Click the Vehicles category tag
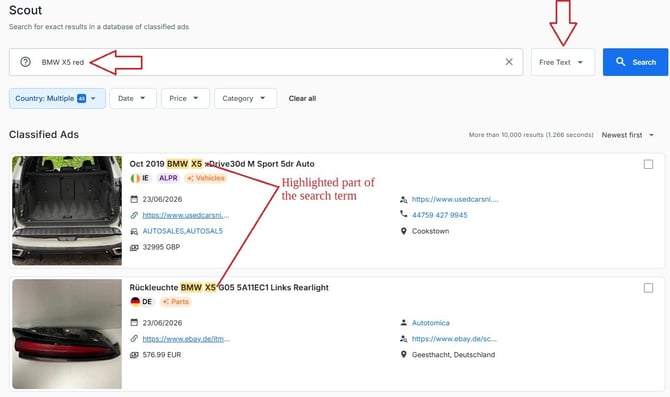This screenshot has height=397, width=670. pos(206,178)
